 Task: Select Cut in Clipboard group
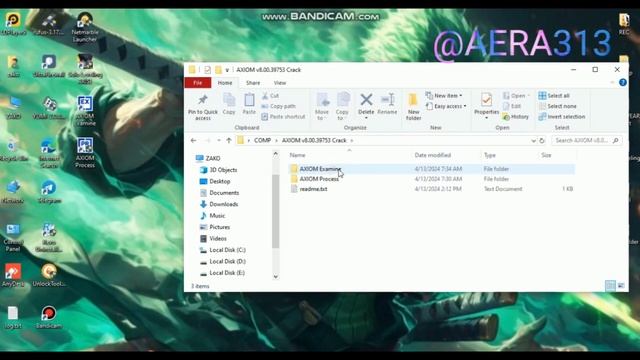[x=270, y=96]
